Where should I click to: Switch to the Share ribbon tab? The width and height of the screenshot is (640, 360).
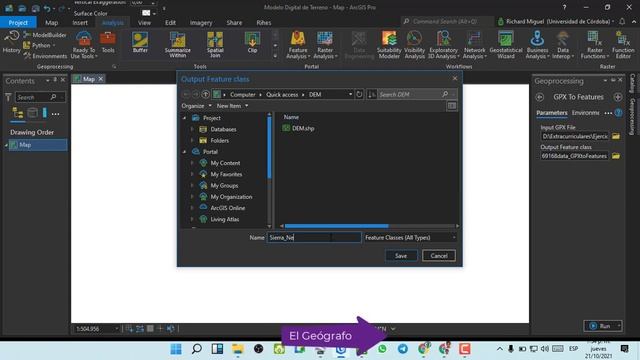click(x=234, y=23)
